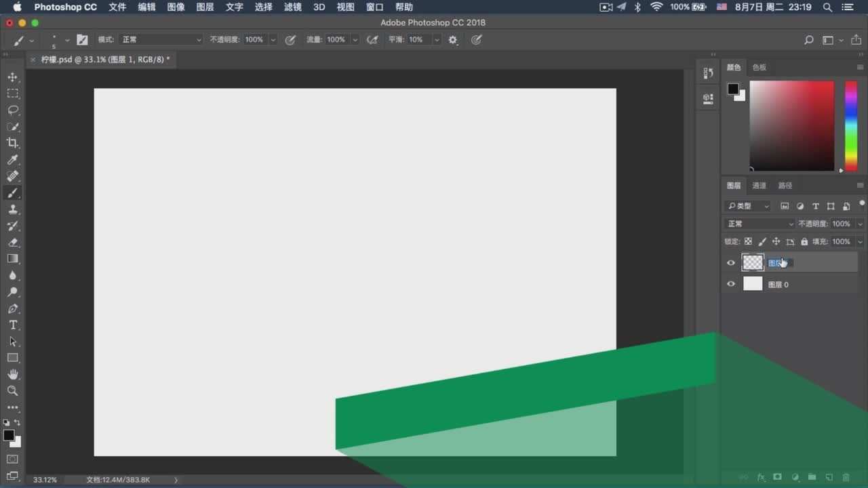868x488 pixels.
Task: Select the Lasso tool
Action: click(x=13, y=110)
